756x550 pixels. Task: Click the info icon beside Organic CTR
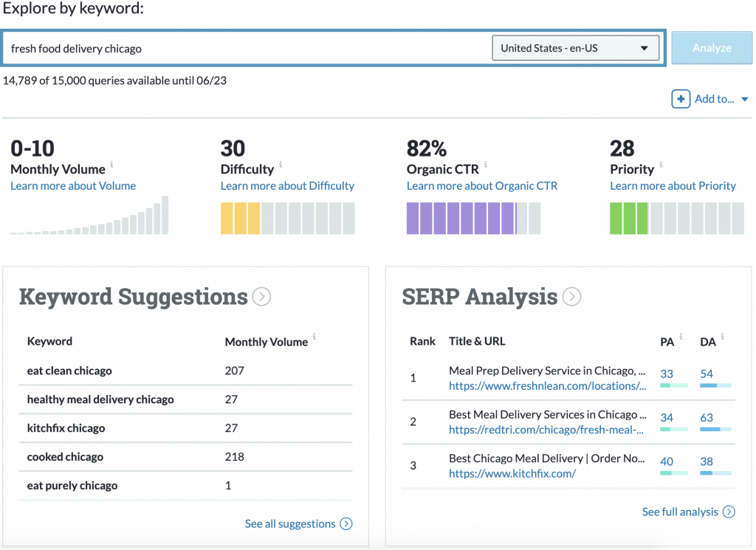point(486,165)
